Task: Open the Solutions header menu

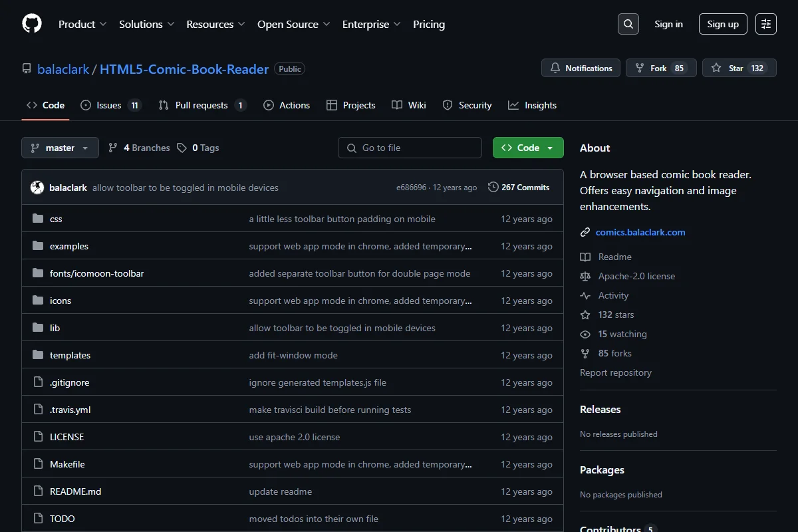Action: click(146, 24)
